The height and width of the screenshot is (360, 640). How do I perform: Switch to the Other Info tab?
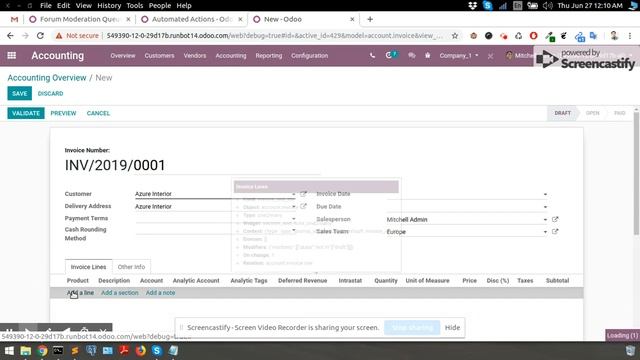(x=131, y=267)
